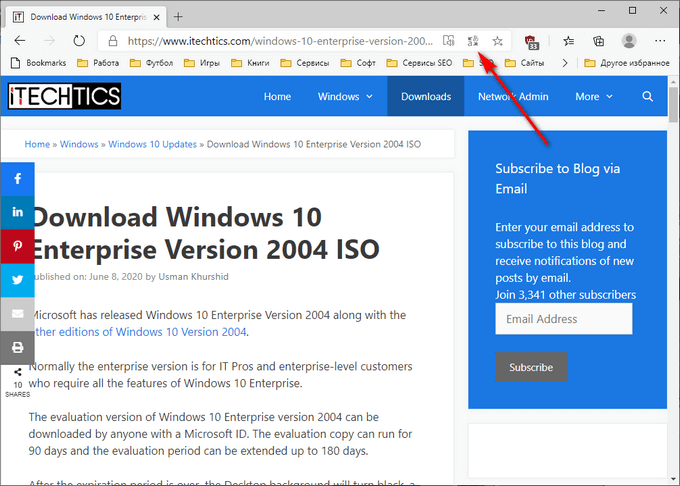Share the article by email icon
The image size is (680, 486).
click(x=17, y=314)
